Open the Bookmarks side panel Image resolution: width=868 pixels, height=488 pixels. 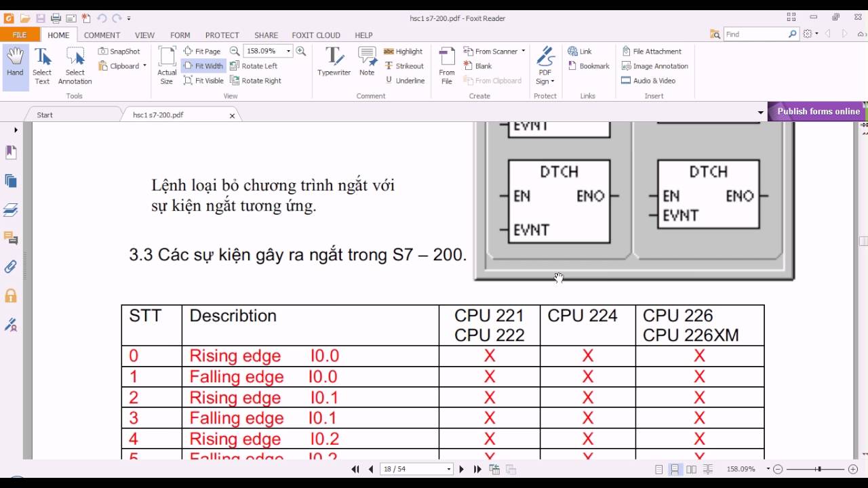coord(11,152)
